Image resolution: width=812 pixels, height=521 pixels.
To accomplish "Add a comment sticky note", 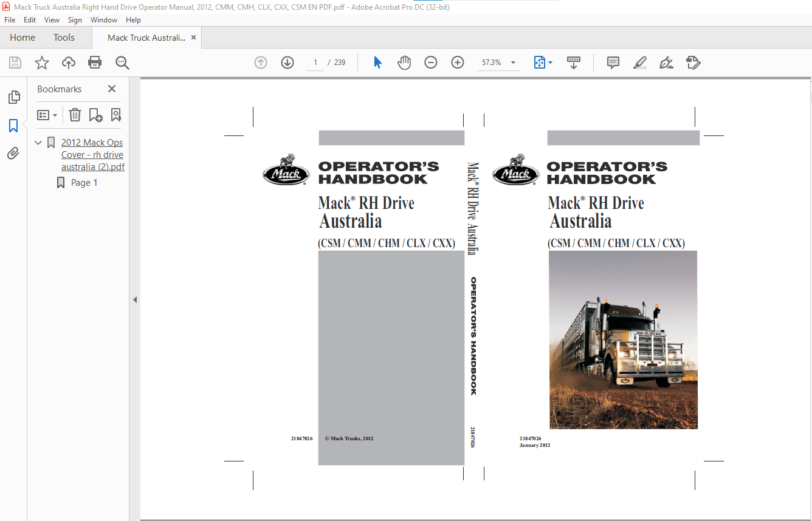I will point(613,63).
